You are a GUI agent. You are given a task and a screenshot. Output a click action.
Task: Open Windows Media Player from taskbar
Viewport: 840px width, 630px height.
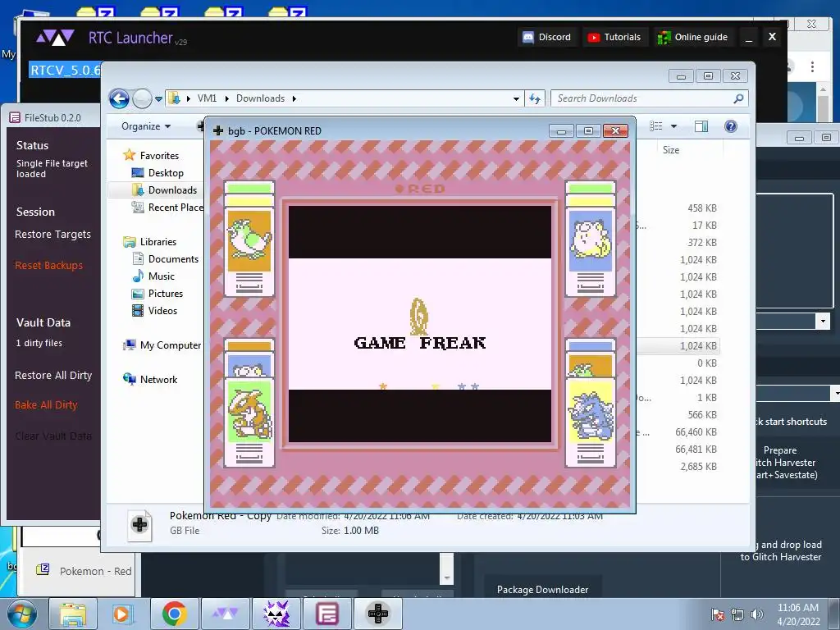pyautogui.click(x=121, y=614)
